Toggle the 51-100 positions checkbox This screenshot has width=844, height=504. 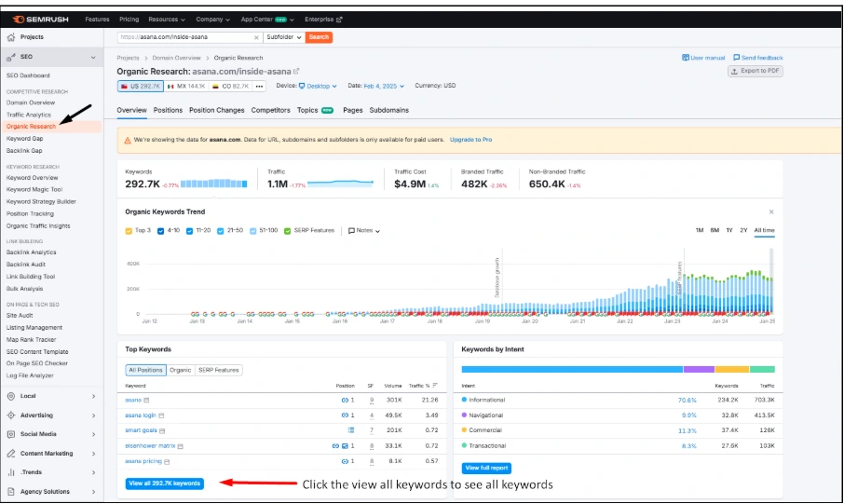click(253, 231)
